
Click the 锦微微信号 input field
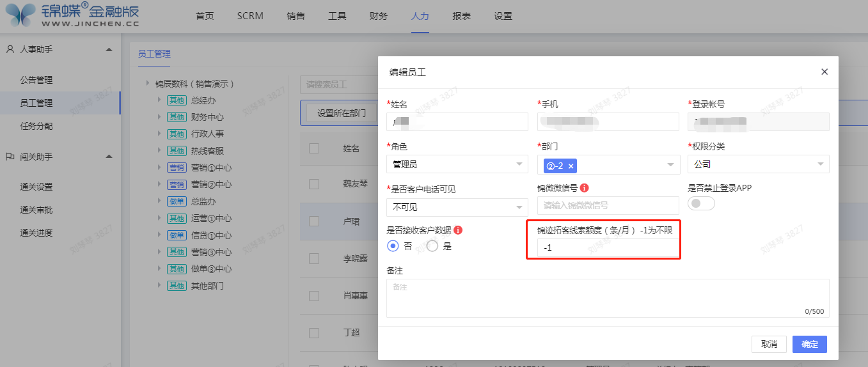[x=608, y=205]
